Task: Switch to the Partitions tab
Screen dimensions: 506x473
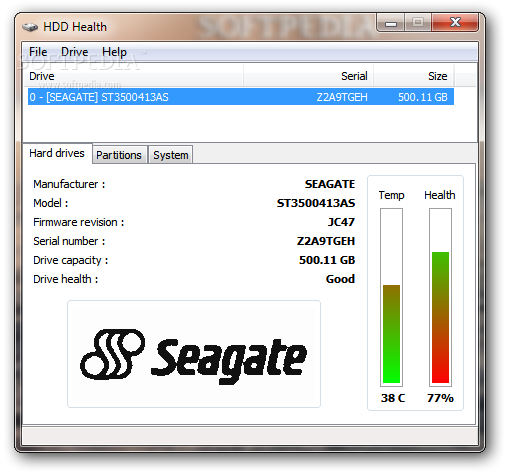Action: point(119,155)
